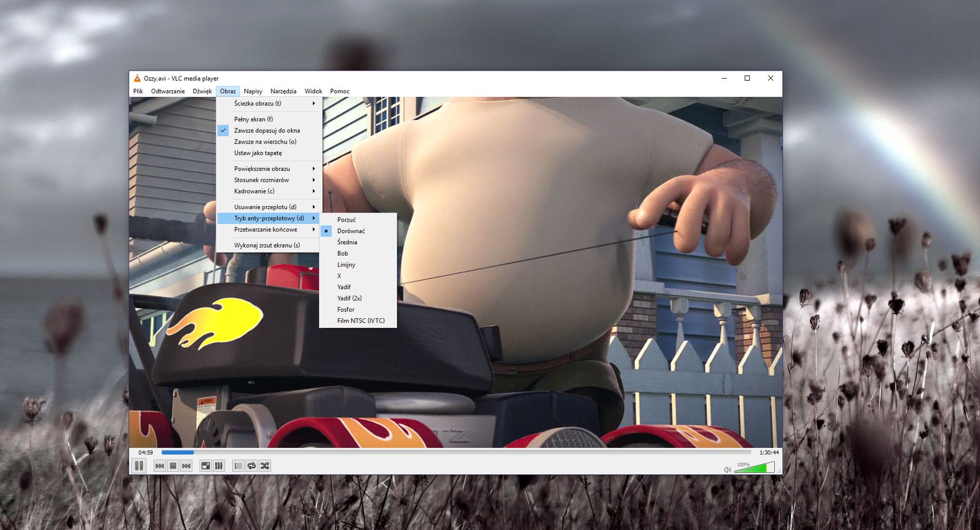The image size is (980, 530).
Task: Select Linijny deinterlace mode
Action: pyautogui.click(x=358, y=265)
